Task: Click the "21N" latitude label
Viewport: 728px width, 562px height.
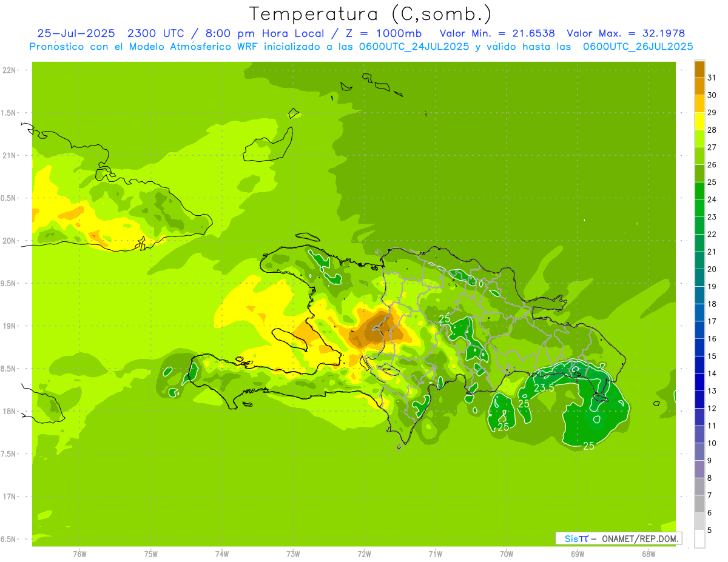Action: click(x=9, y=155)
